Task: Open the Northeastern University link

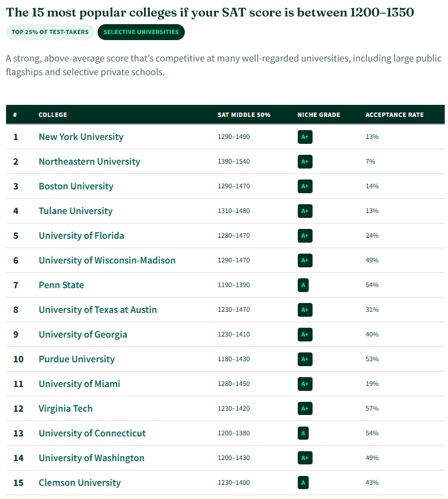Action: 89,161
